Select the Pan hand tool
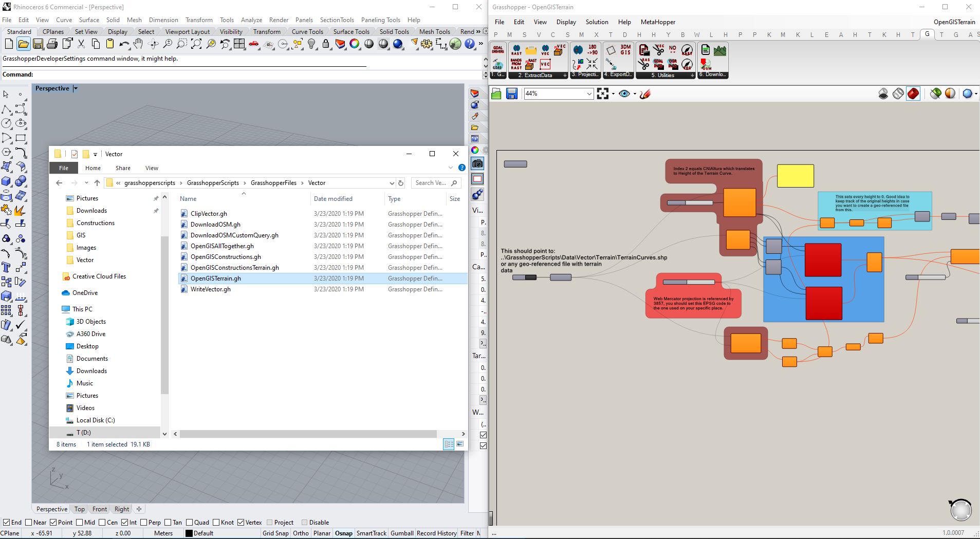Screen dimensions: 980x539 point(138,44)
